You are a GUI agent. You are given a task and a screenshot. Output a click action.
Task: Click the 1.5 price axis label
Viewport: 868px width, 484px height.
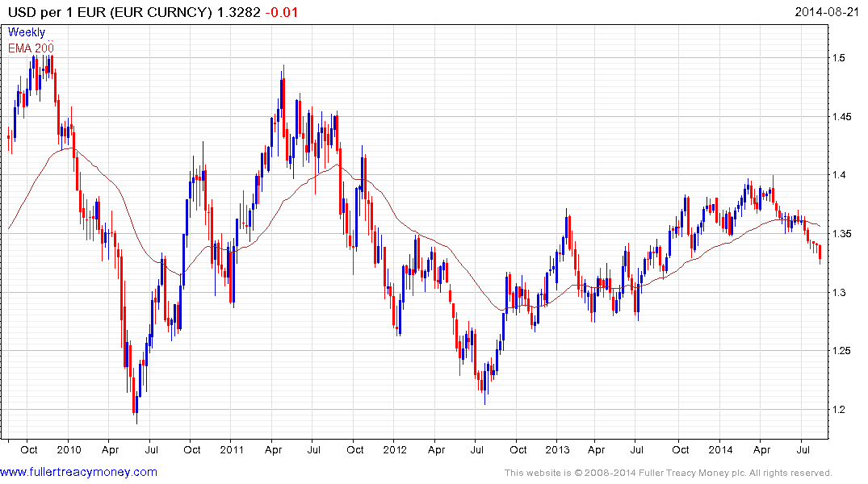pos(839,58)
